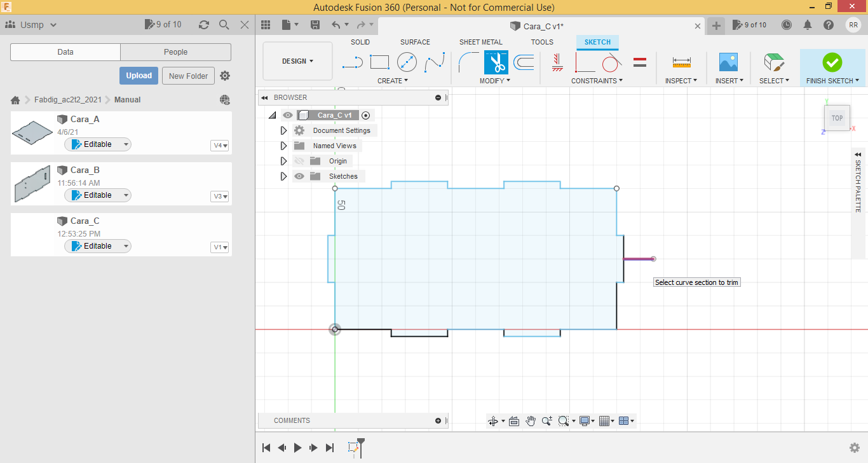The width and height of the screenshot is (868, 463).
Task: Open the Fabdig_ac2t2_2021 breadcrumb link
Action: click(67, 100)
